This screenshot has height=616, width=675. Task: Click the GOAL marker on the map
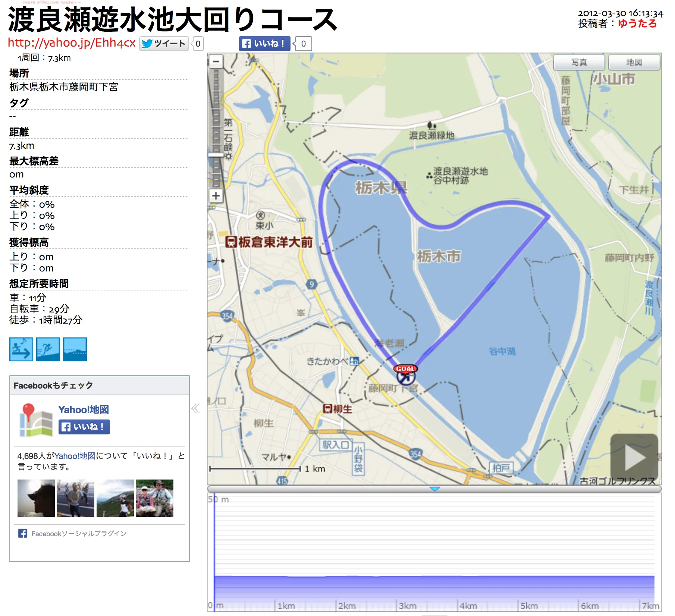[x=405, y=369]
